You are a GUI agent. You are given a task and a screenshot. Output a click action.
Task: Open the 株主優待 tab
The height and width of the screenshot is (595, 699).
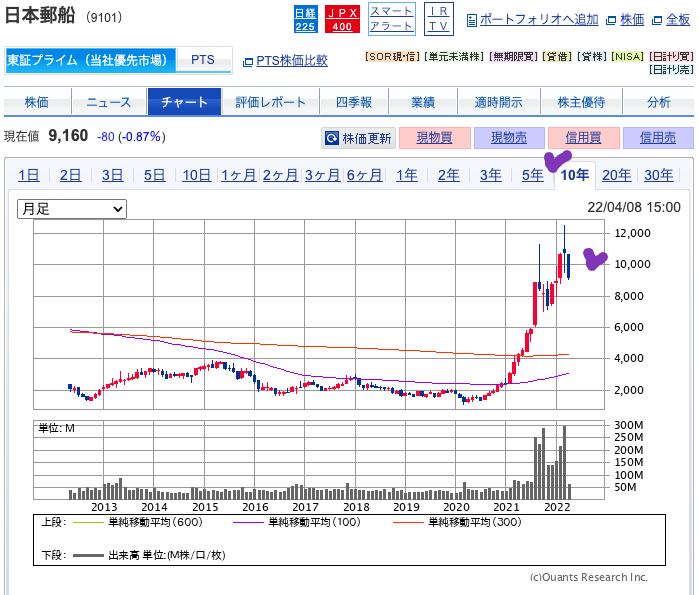[581, 102]
